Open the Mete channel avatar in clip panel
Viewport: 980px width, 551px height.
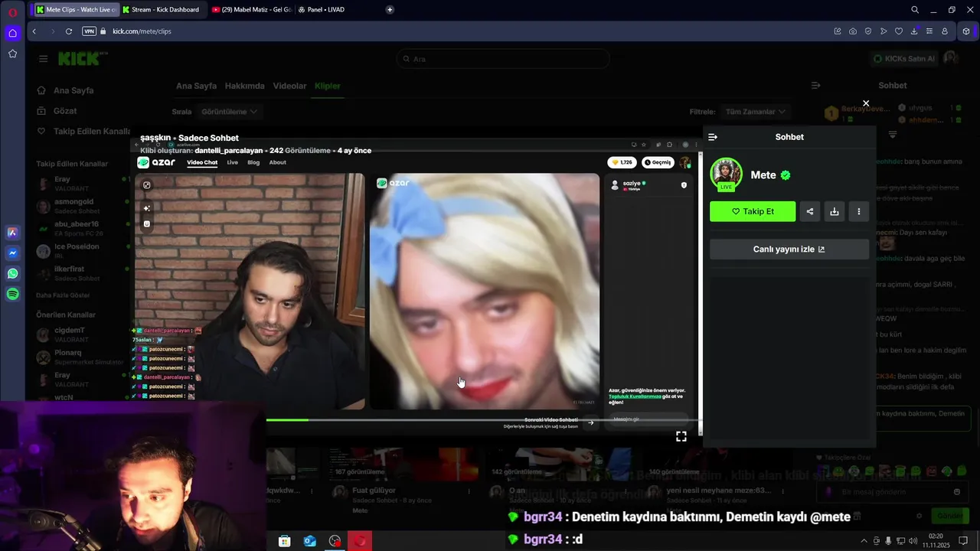[726, 174]
